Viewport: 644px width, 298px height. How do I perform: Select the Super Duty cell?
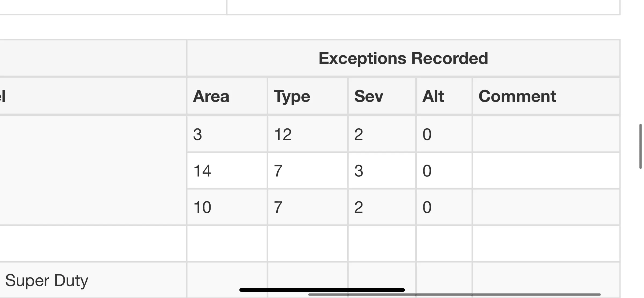point(47,280)
